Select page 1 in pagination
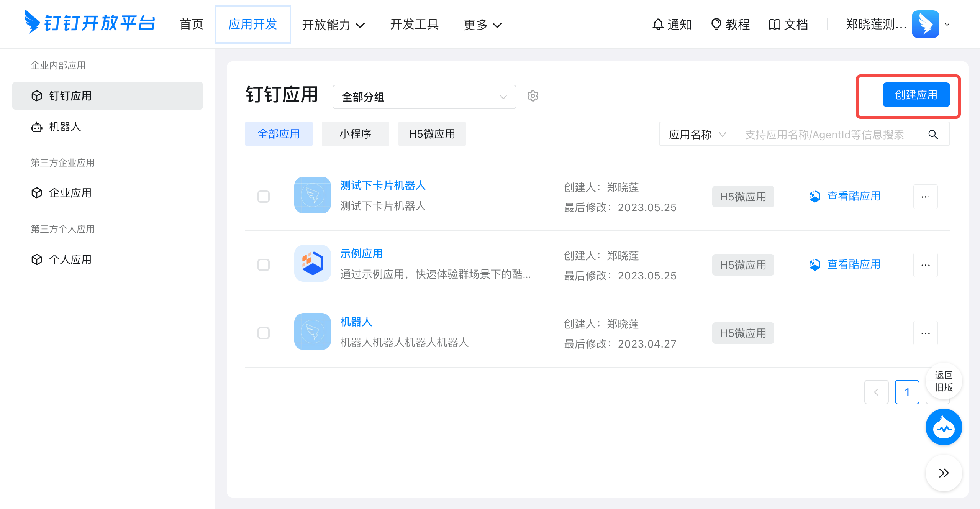980x509 pixels. pos(907,392)
